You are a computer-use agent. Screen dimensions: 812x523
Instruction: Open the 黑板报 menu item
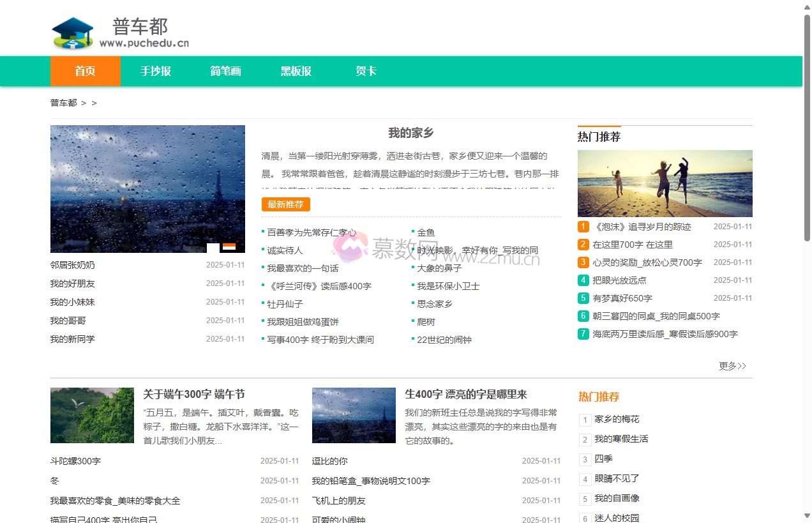pos(295,71)
